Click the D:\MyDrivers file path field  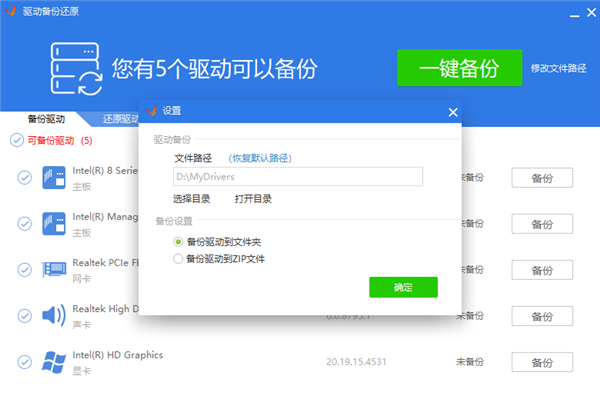click(x=298, y=177)
